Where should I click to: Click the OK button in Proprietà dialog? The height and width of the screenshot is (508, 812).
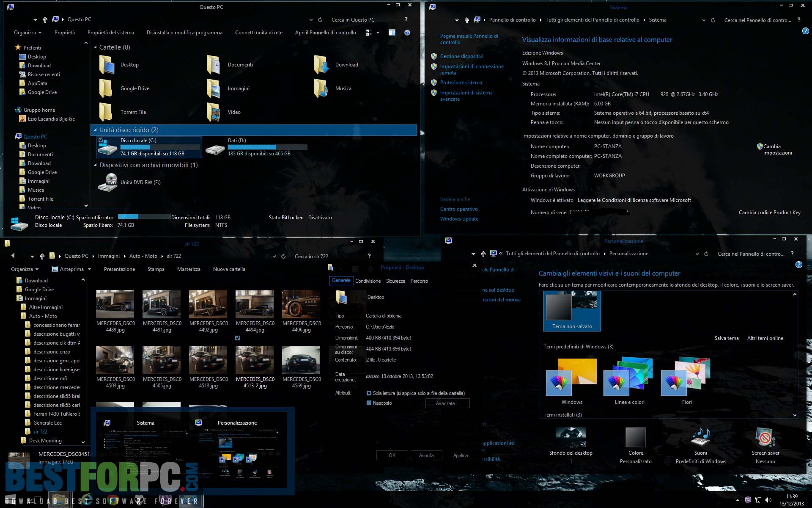pos(392,456)
